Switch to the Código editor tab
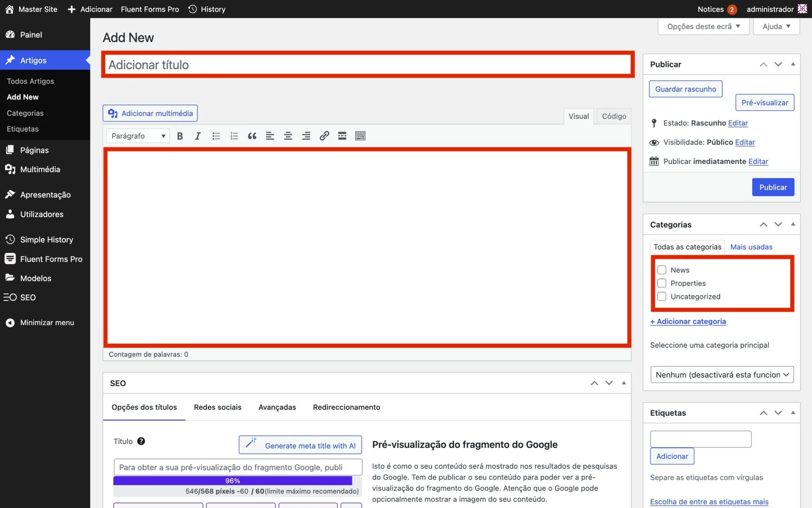812x508 pixels. coord(614,116)
